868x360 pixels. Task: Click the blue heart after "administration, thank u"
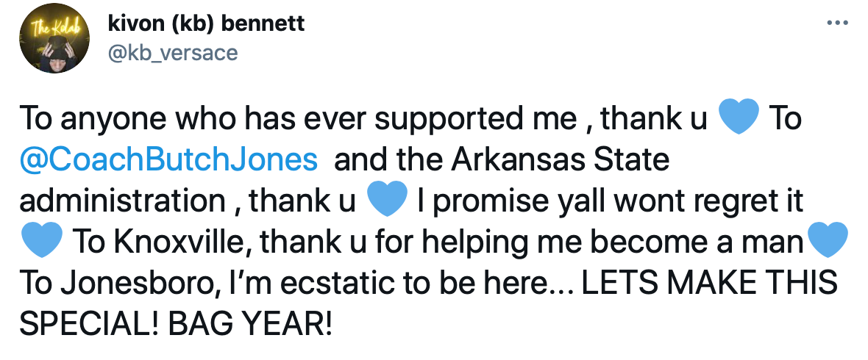[387, 200]
